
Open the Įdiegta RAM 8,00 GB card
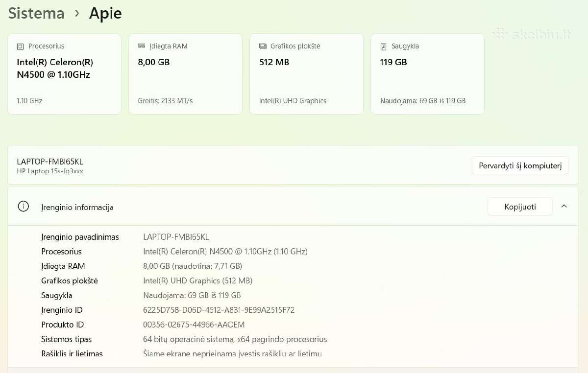(x=185, y=74)
